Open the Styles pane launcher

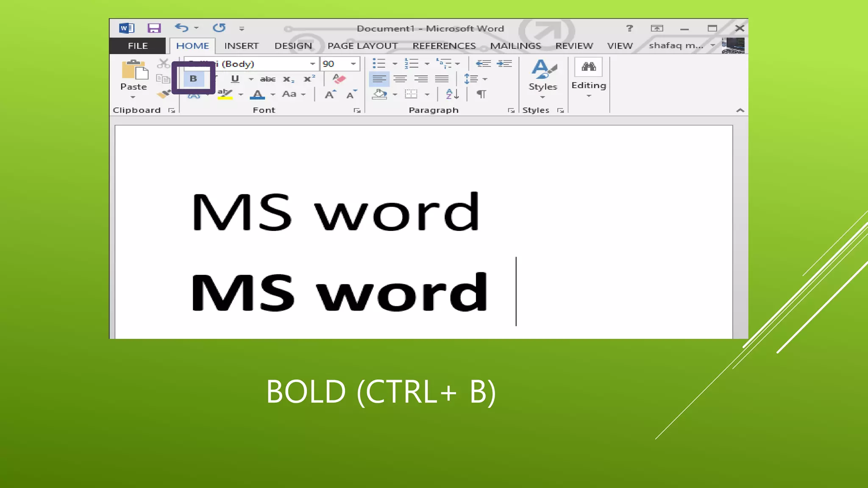(561, 111)
